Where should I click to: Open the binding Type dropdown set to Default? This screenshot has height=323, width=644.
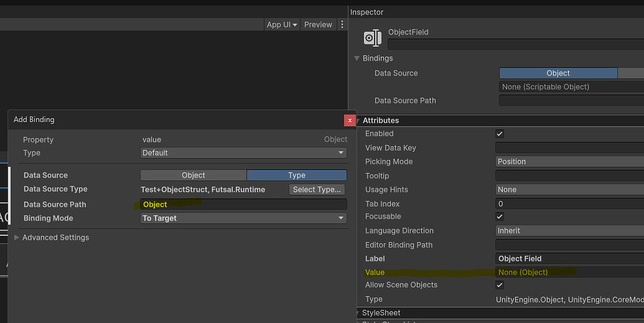(243, 153)
